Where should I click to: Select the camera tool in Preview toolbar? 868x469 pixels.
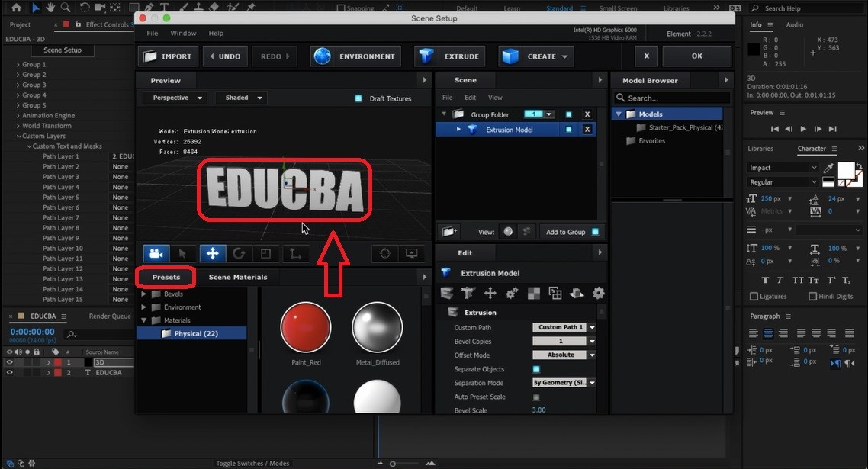tap(156, 254)
